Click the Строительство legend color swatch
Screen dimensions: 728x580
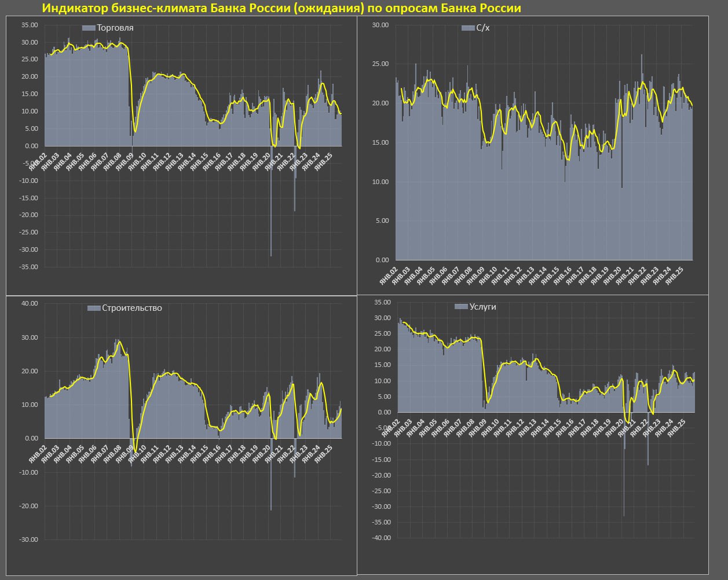click(93, 308)
